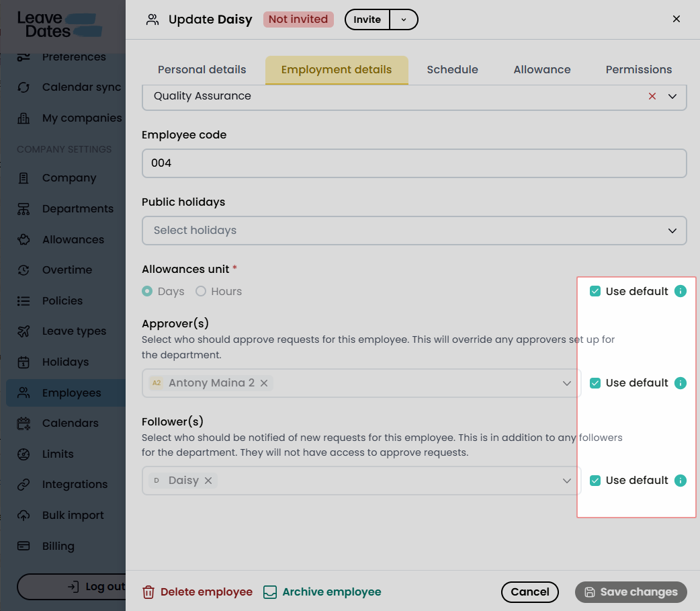700x611 pixels.
Task: Click the Policies list icon
Action: (x=24, y=301)
